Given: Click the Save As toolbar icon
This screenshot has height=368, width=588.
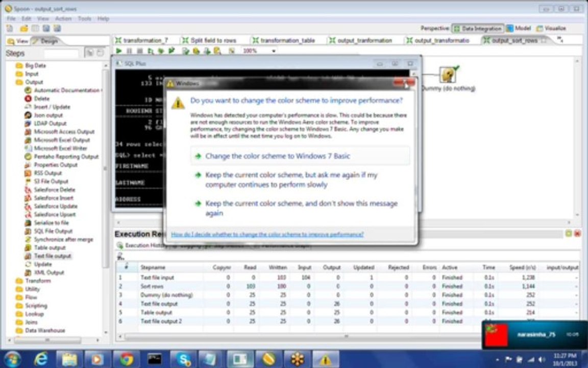Looking at the screenshot, I should coord(57,29).
